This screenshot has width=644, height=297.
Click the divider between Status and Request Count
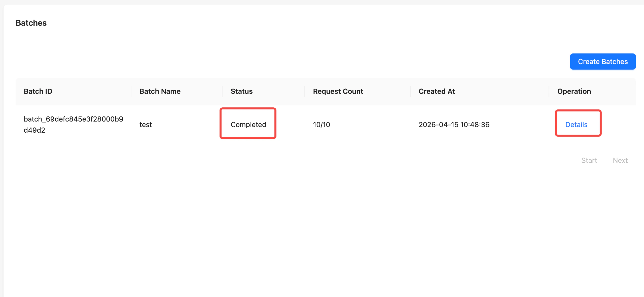(x=305, y=91)
